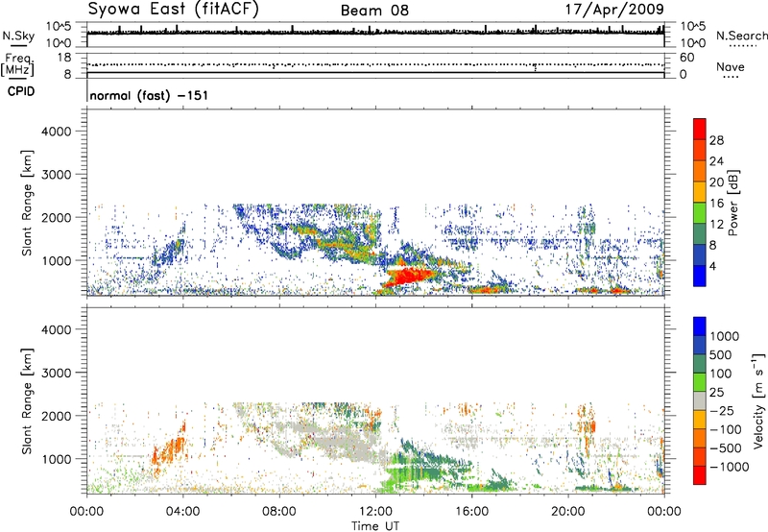Screen dimensions: 768x532
Task: Select the 'Freq. [MHz]' axis label
Action: tap(17, 65)
